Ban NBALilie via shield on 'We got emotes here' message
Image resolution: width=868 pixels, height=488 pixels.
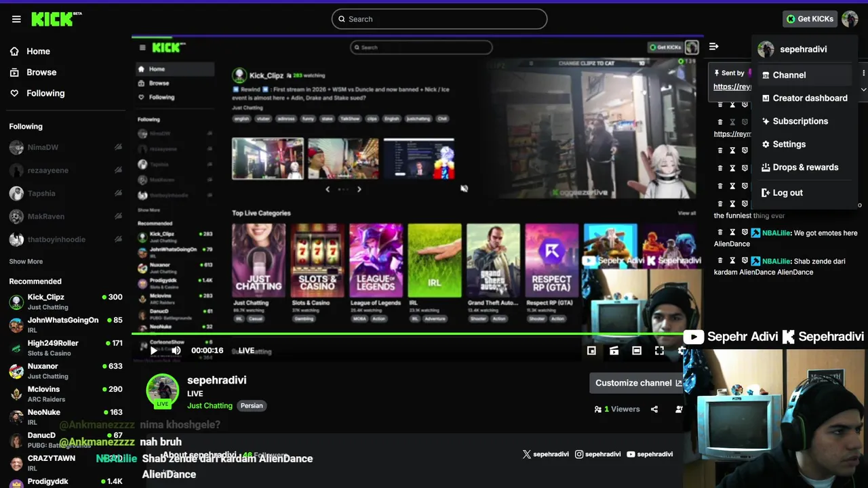(x=745, y=232)
